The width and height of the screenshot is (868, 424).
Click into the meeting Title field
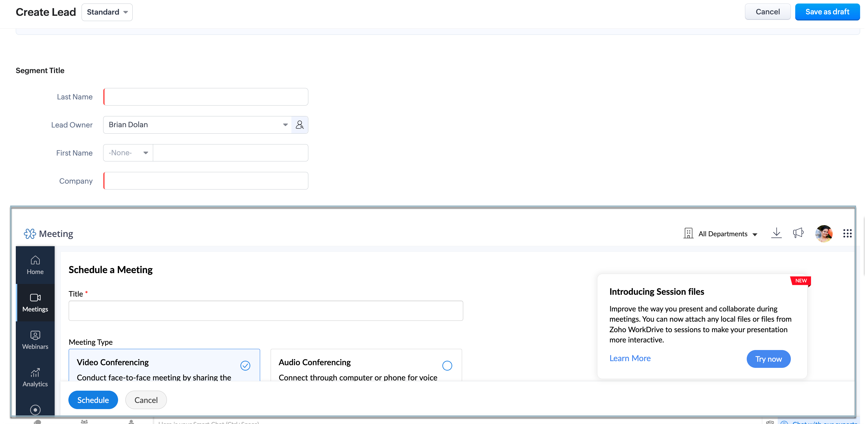pyautogui.click(x=266, y=311)
